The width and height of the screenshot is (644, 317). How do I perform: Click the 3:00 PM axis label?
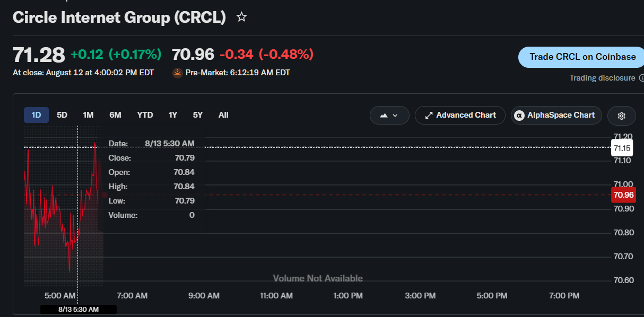pyautogui.click(x=420, y=295)
